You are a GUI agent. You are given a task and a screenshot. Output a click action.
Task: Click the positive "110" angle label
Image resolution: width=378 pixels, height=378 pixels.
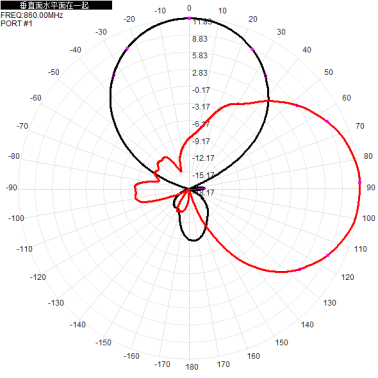point(360,249)
